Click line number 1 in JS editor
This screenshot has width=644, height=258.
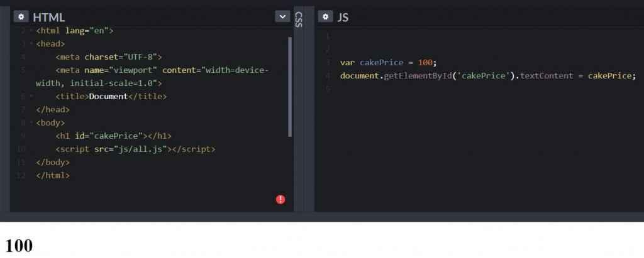(327, 36)
